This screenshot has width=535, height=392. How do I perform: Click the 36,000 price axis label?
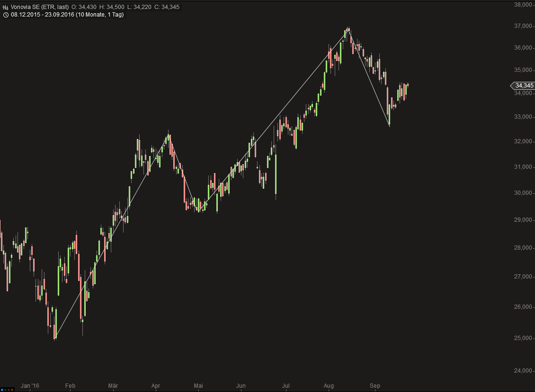(523, 48)
